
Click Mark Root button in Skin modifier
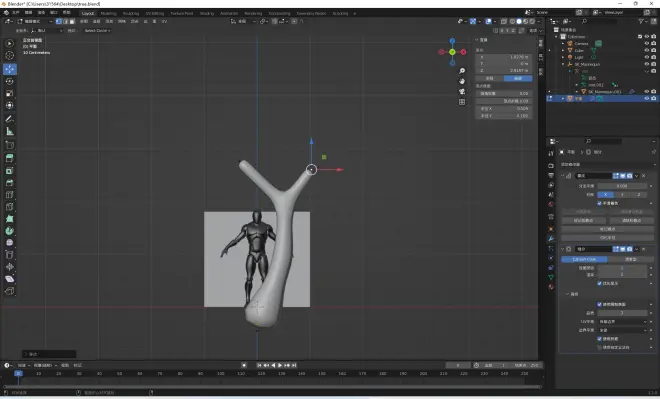(x=607, y=229)
